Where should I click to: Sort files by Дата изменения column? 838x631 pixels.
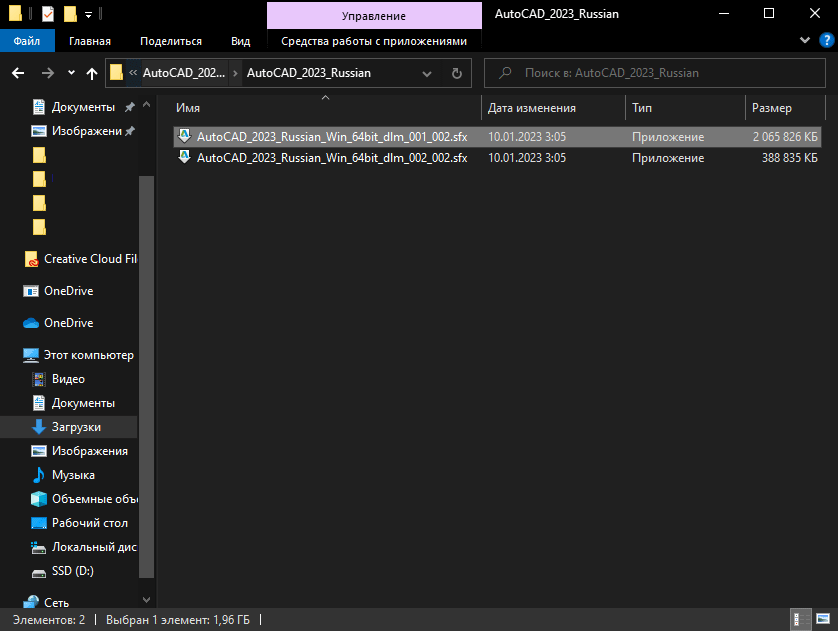[554, 108]
